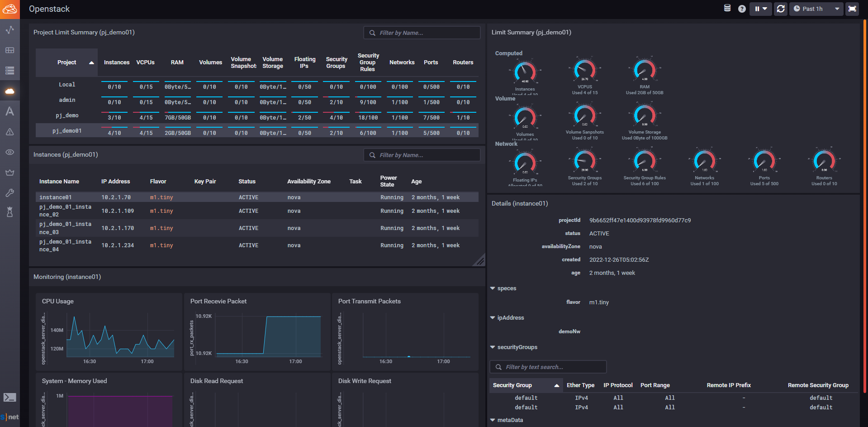Screen dimensions: 868x427
Task: Focus security group text search field
Action: [x=548, y=367]
